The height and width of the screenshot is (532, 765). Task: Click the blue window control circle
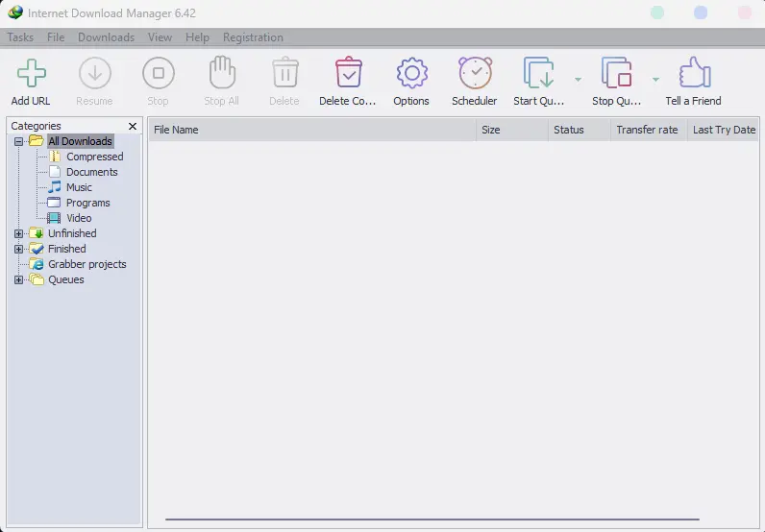coord(701,12)
